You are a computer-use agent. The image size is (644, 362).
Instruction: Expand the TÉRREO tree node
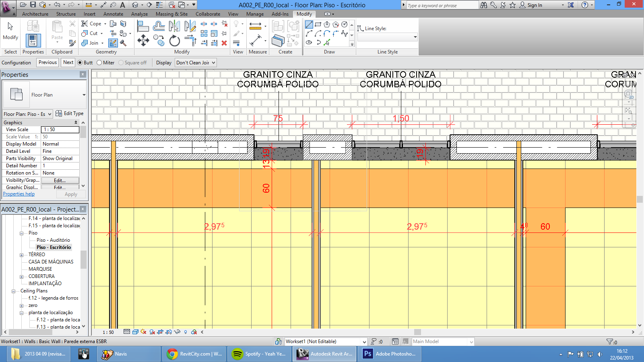[x=22, y=255]
